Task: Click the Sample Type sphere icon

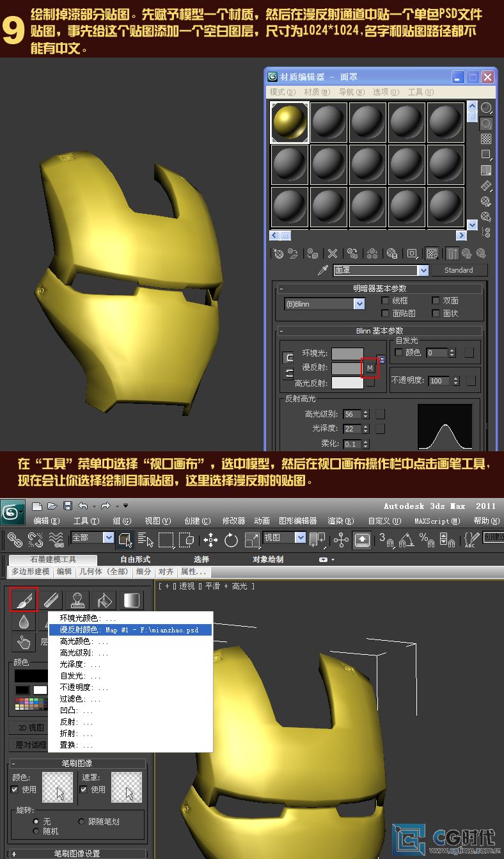Action: click(486, 108)
